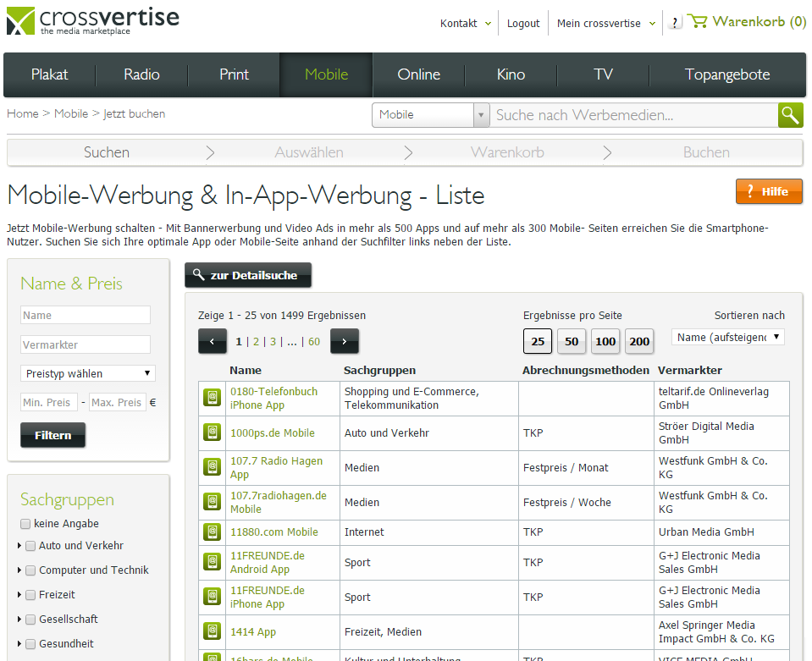
Task: Open the Online navigation tab
Action: pyautogui.click(x=419, y=74)
